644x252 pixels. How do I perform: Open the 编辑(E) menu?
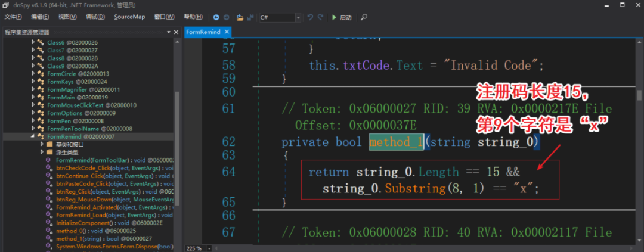(x=40, y=17)
